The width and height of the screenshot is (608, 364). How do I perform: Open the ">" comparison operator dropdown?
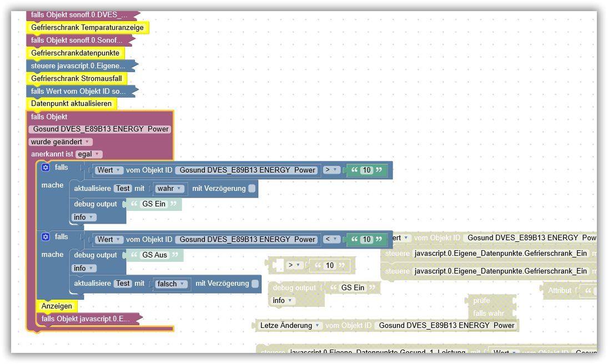click(x=332, y=169)
